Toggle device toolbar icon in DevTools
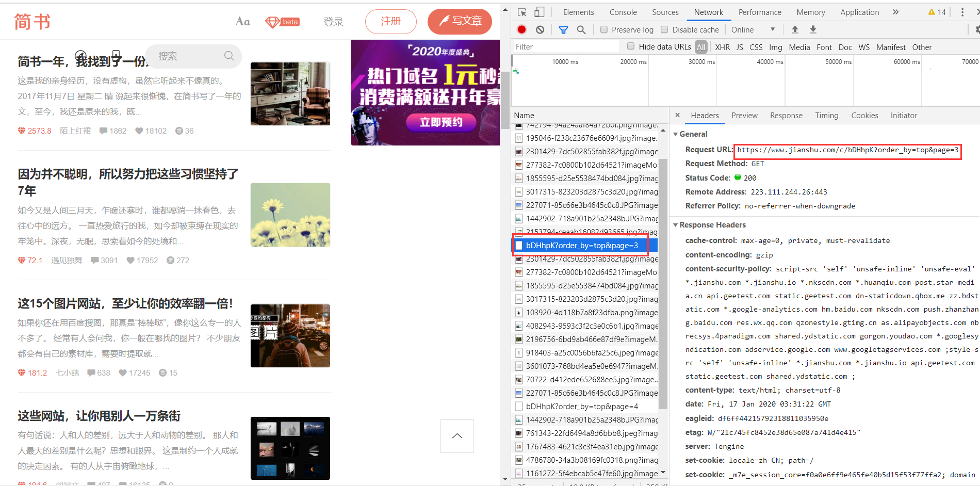 539,12
